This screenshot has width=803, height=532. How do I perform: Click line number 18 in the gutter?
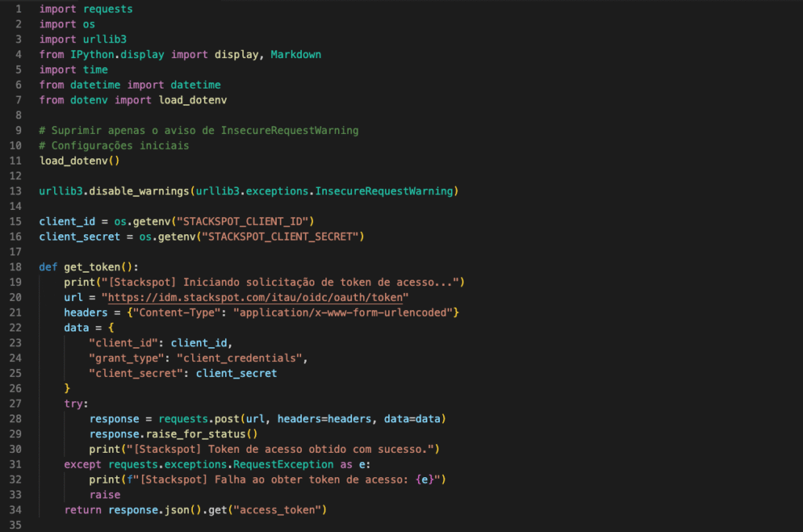[16, 266]
